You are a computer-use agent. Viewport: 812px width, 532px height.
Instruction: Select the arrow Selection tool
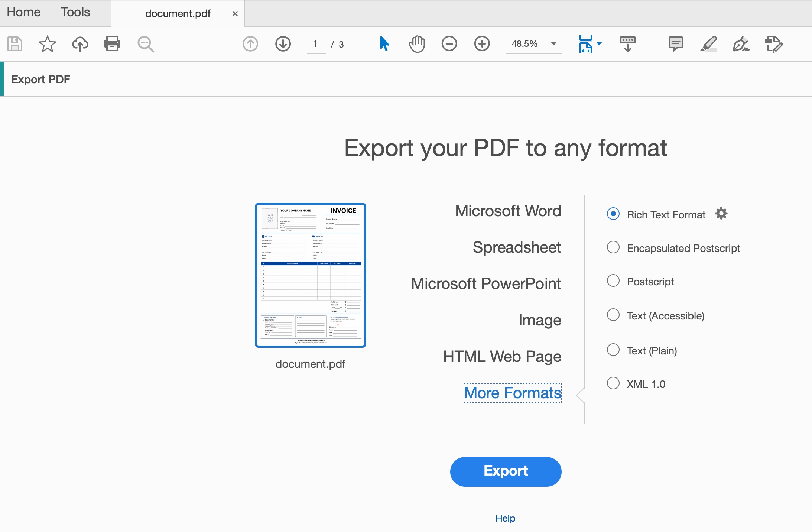pyautogui.click(x=384, y=44)
